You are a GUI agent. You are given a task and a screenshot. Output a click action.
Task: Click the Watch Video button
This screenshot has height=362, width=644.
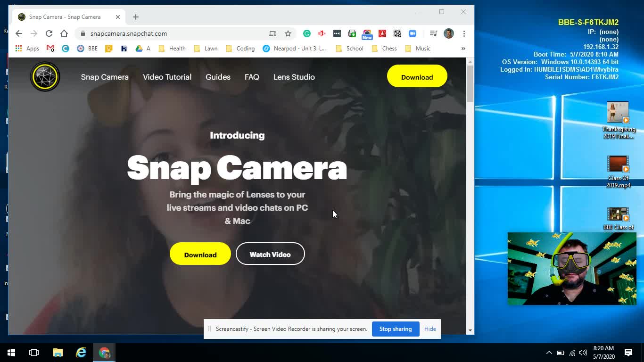[270, 254]
